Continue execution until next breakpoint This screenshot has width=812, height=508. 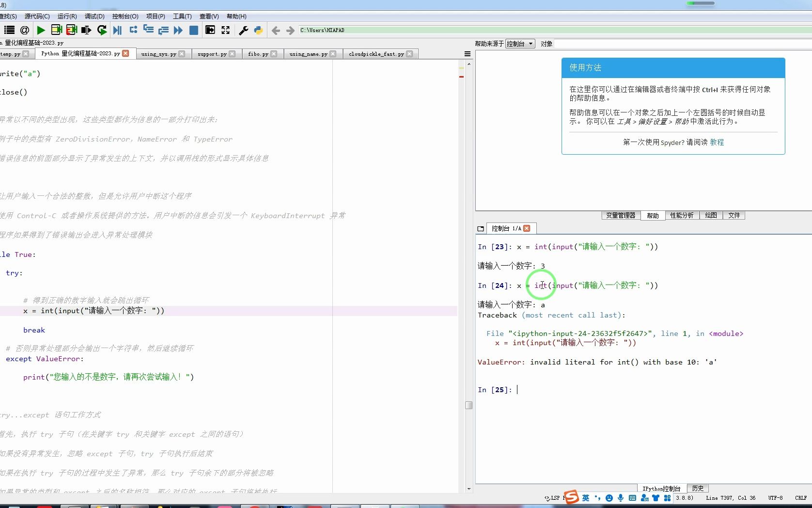pyautogui.click(x=178, y=30)
